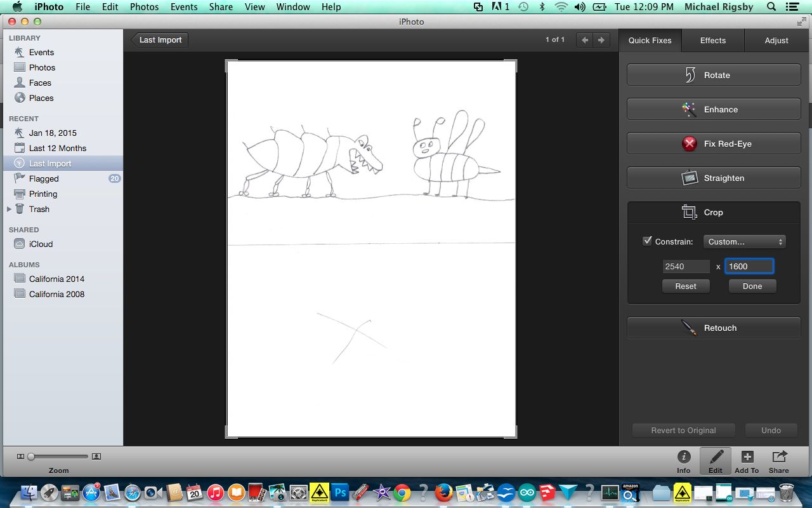Toggle the Edit pencil button
The height and width of the screenshot is (508, 812).
point(716,462)
